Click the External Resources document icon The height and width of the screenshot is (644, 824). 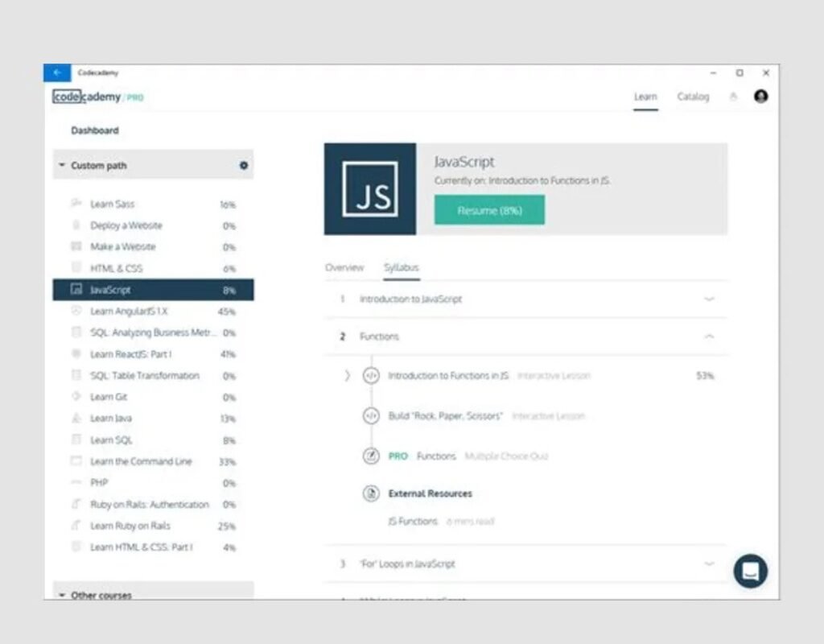coord(371,493)
